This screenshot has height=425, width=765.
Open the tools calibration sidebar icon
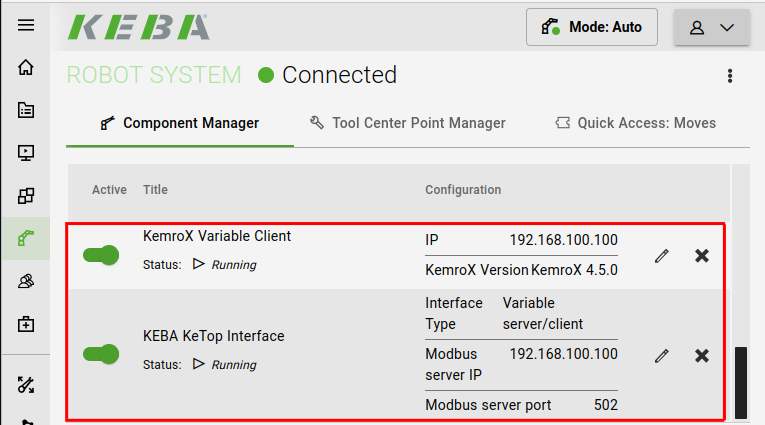pyautogui.click(x=26, y=385)
